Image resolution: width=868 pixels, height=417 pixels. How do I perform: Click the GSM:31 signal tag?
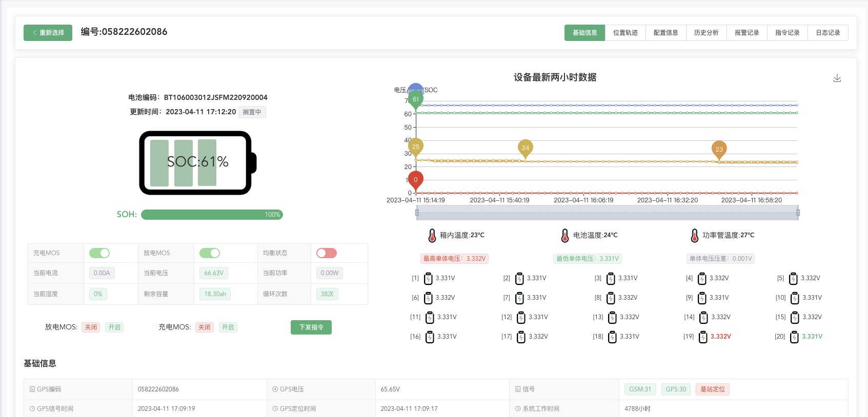point(640,389)
